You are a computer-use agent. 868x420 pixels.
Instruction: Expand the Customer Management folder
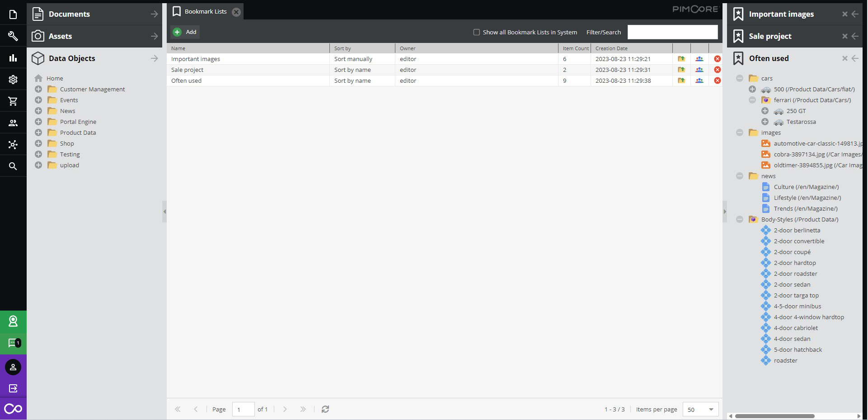[38, 89]
